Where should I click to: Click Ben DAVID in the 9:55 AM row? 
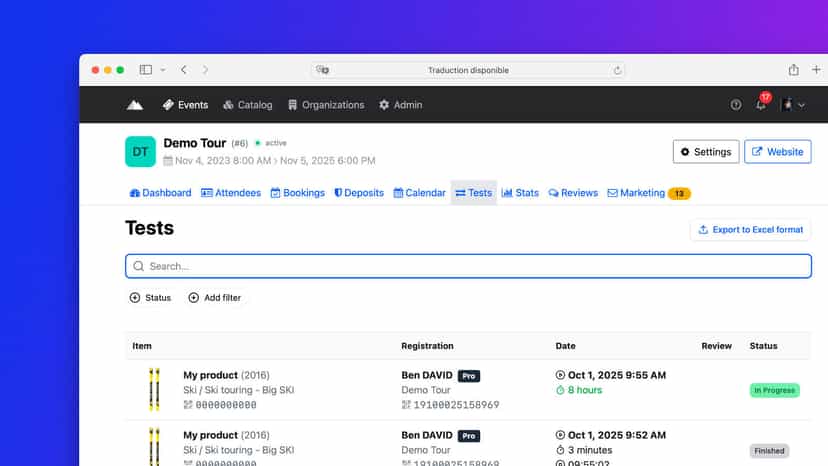(427, 375)
